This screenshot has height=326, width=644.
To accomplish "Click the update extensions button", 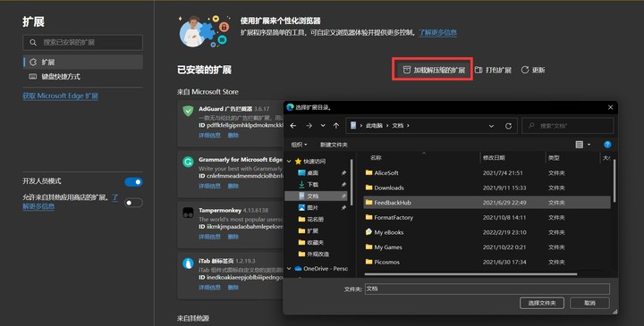I will [533, 71].
